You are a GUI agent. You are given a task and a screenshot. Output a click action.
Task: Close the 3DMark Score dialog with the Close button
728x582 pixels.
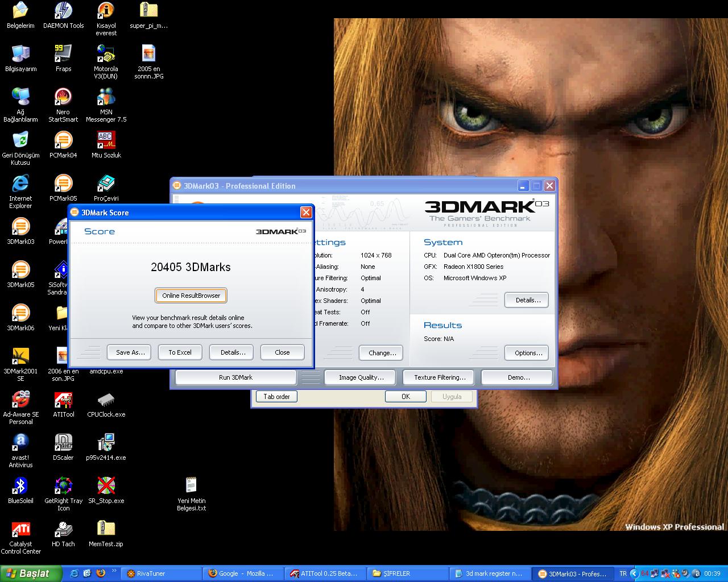pos(282,352)
